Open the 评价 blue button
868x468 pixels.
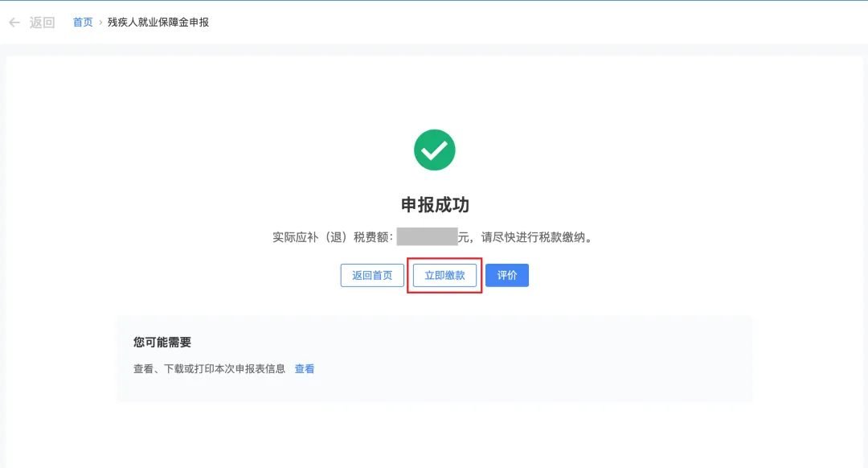coord(506,276)
